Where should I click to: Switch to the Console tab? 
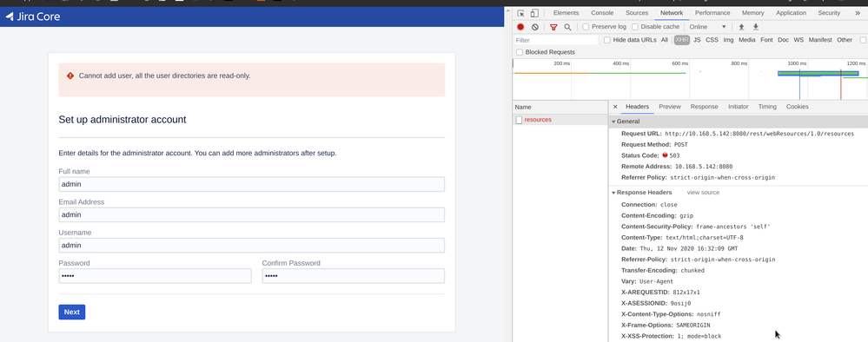pyautogui.click(x=602, y=13)
